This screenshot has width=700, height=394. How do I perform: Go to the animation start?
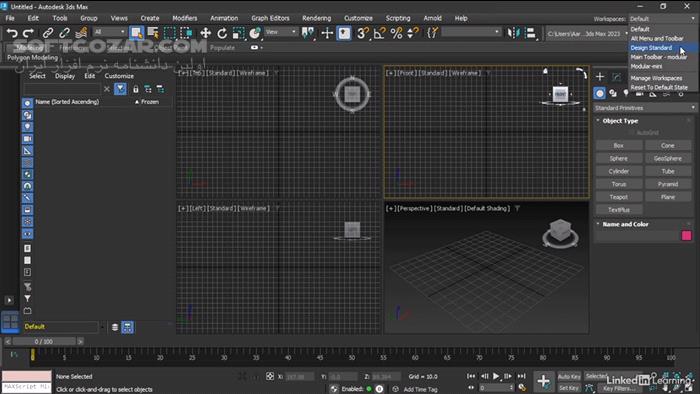pyautogui.click(x=471, y=376)
